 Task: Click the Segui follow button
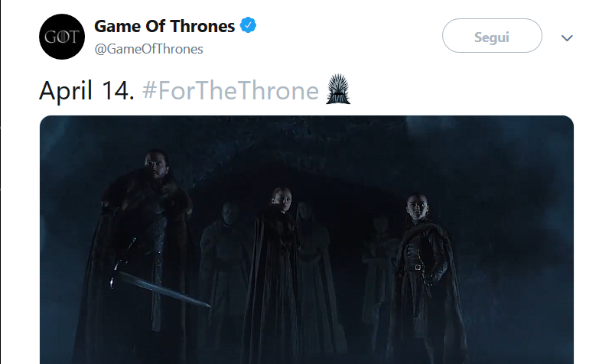(x=492, y=37)
